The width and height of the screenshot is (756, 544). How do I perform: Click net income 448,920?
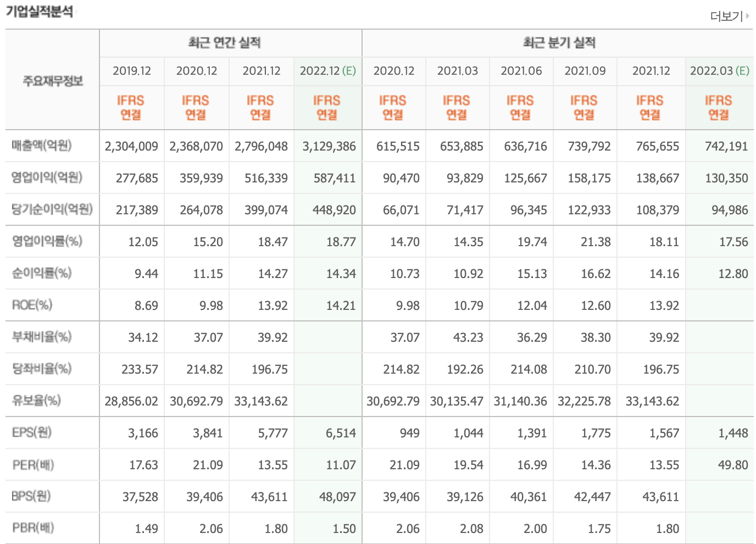[x=334, y=210]
